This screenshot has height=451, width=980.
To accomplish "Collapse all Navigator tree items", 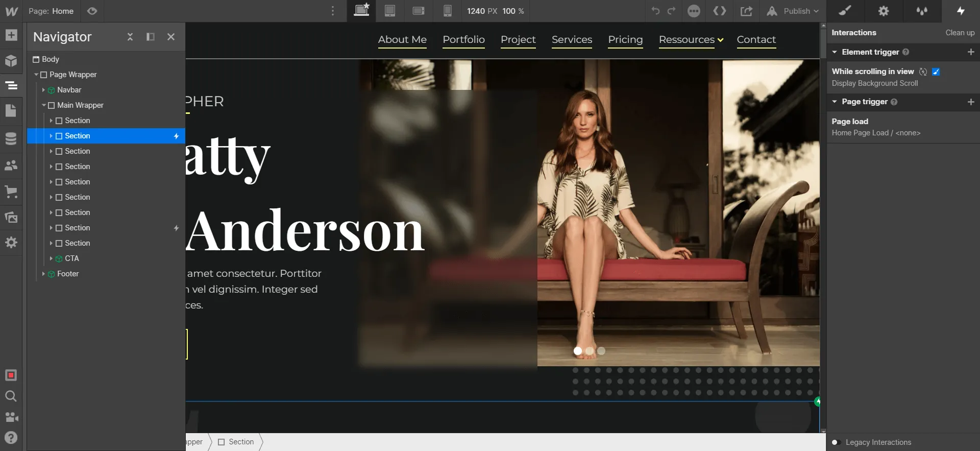I will (130, 37).
